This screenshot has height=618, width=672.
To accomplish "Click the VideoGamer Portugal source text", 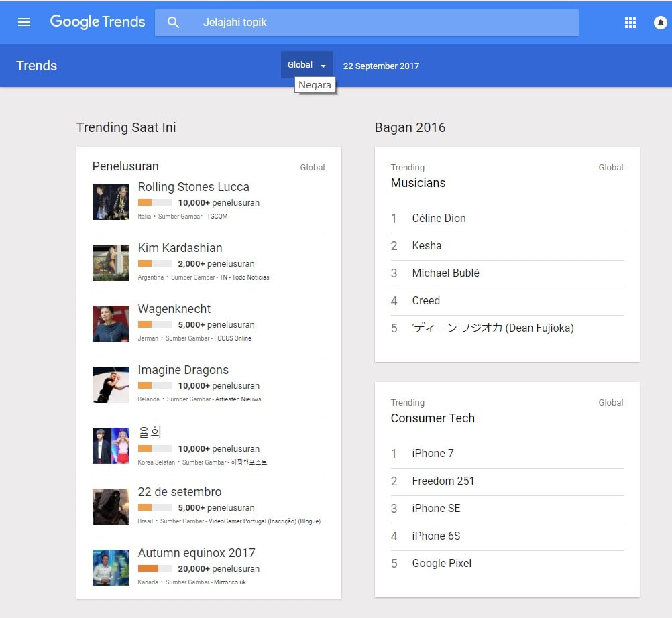I will pyautogui.click(x=264, y=521).
